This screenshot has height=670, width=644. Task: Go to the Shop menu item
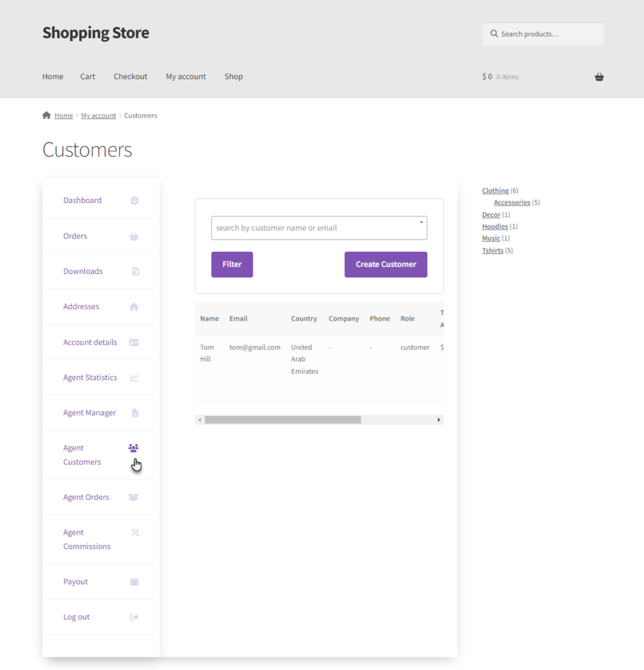[234, 77]
